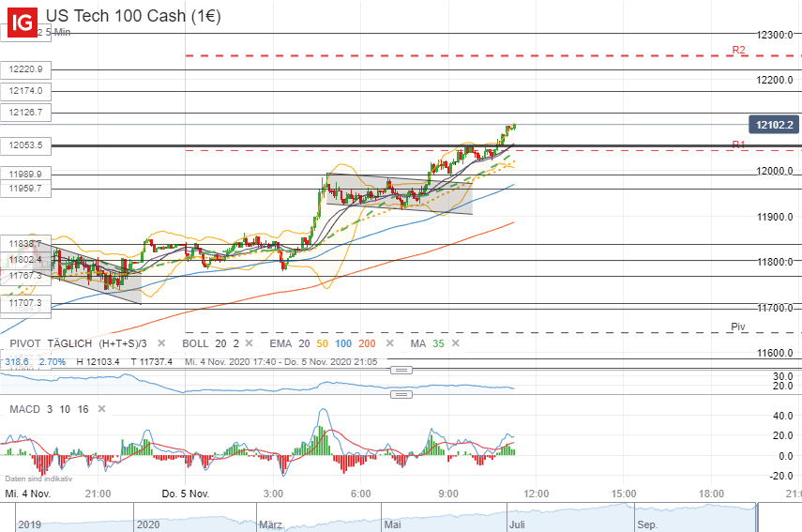Select the EMA 100 period value
Image resolution: width=802 pixels, height=532 pixels.
[343, 343]
